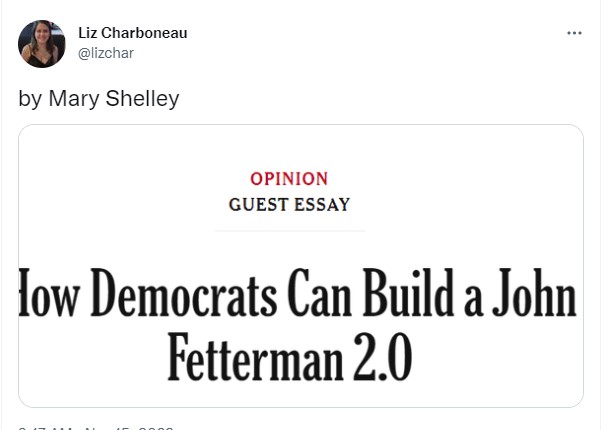
Task: Click the thin divider under GUEST ESSAY
Action: [x=290, y=231]
